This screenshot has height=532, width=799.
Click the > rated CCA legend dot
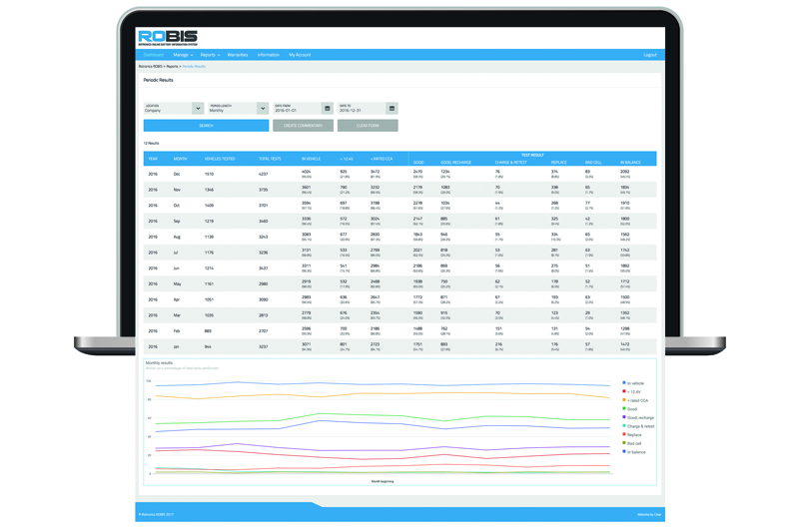point(625,400)
